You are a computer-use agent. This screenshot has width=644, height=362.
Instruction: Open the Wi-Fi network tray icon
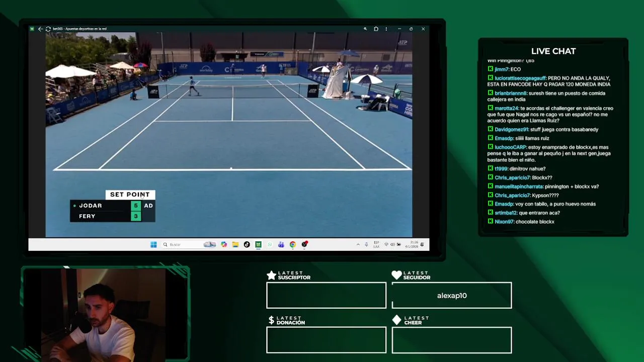coord(386,244)
